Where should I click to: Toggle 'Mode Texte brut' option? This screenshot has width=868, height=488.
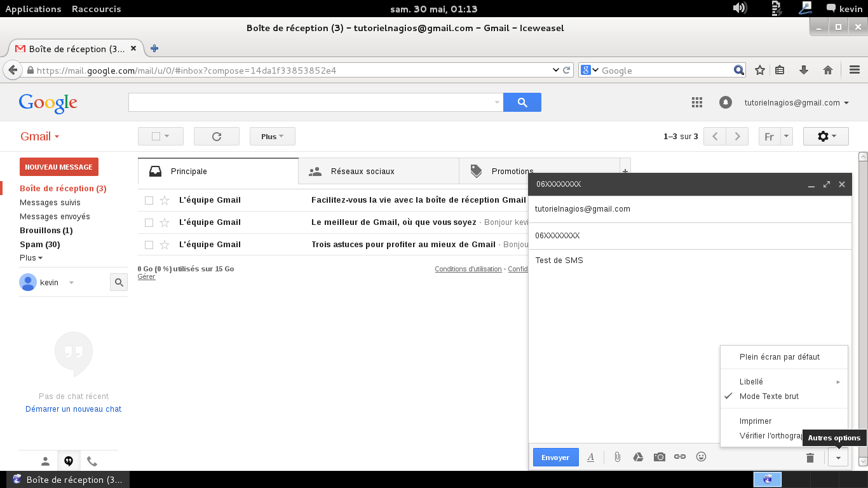point(784,396)
